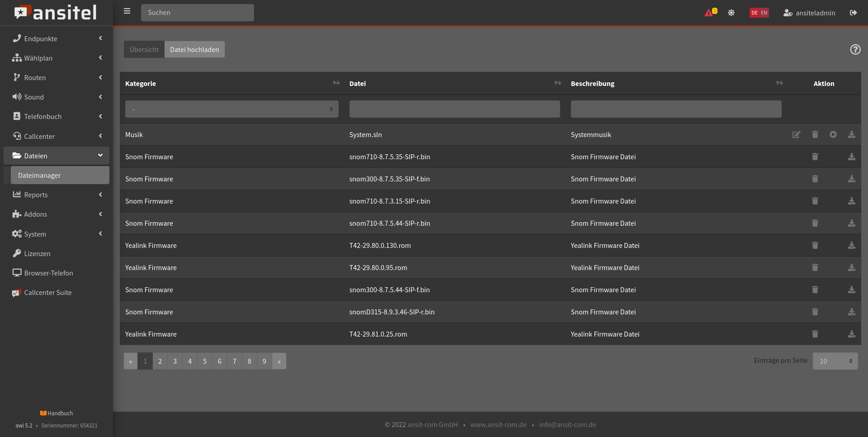Switch language to EN

pos(764,13)
